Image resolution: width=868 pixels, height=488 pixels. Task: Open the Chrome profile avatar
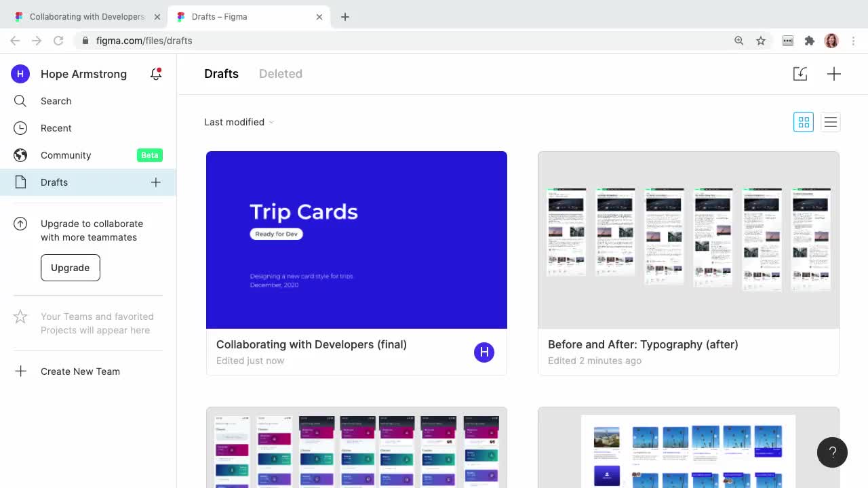click(x=831, y=41)
